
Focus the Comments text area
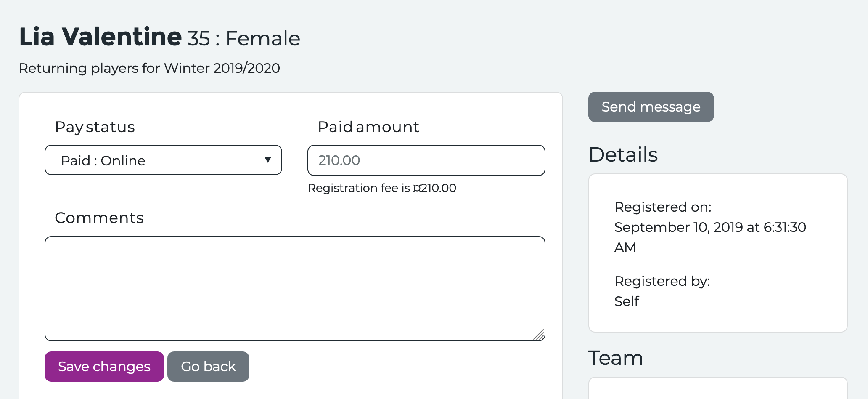(294, 288)
